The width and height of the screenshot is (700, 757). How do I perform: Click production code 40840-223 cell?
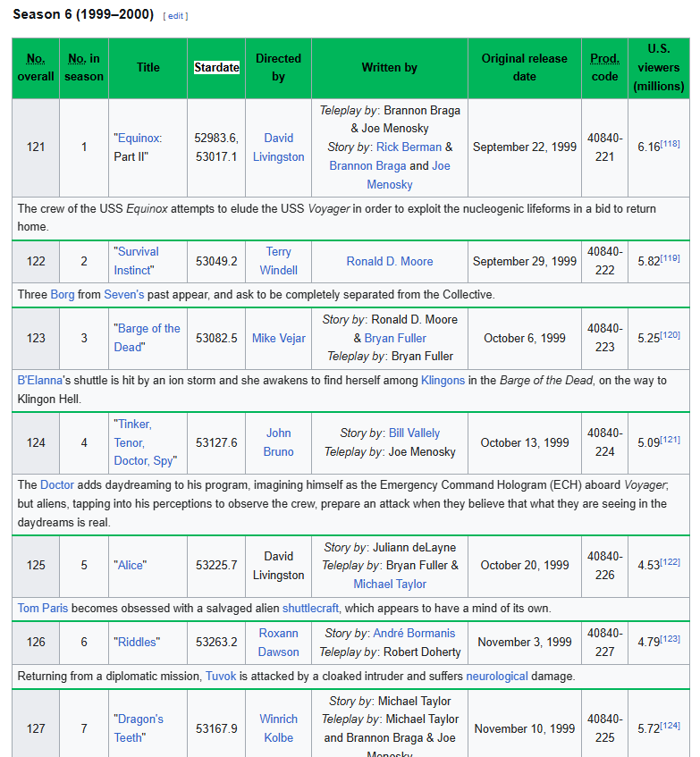coord(604,338)
